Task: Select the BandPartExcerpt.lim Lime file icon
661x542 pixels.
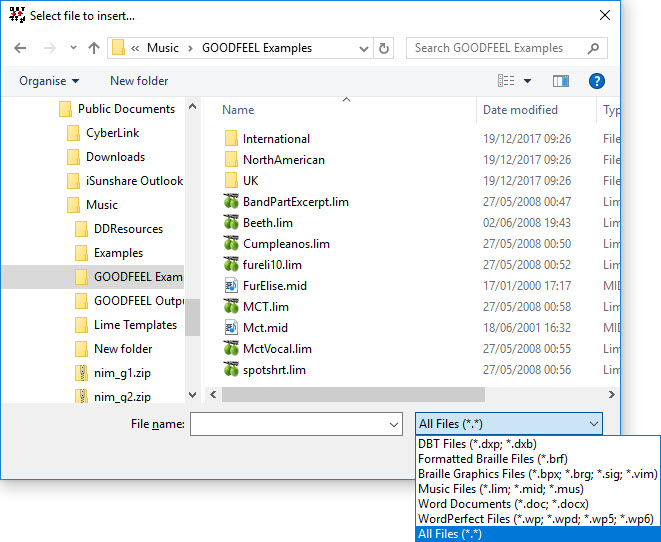Action: tap(231, 201)
